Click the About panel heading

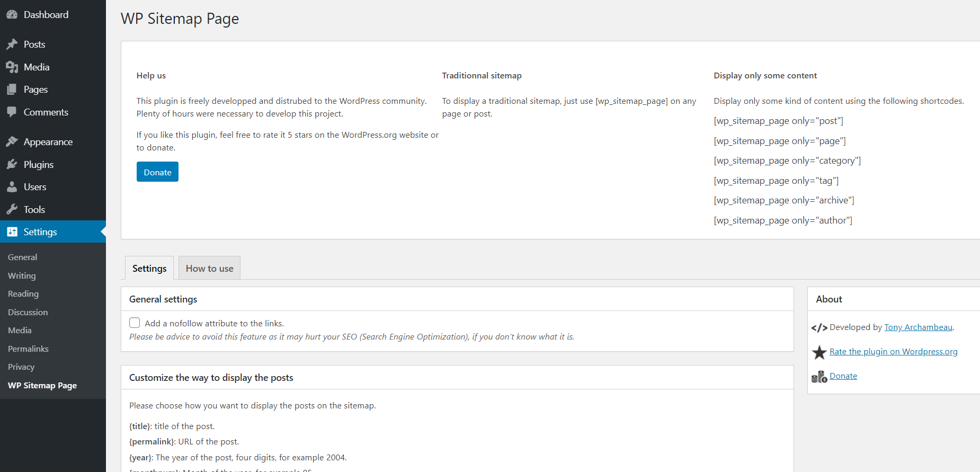click(x=828, y=299)
